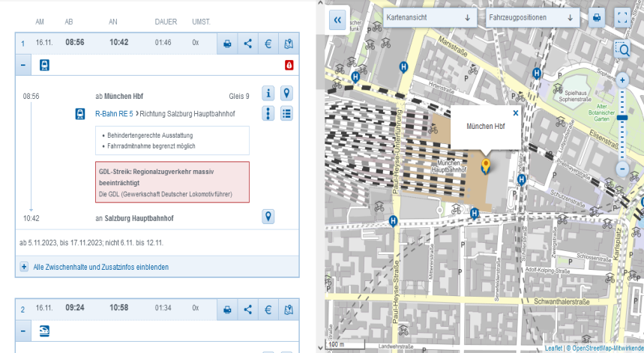The width and height of the screenshot is (644, 353).
Task: Show fare info for connection 1 (euro icon)
Action: [x=268, y=43]
